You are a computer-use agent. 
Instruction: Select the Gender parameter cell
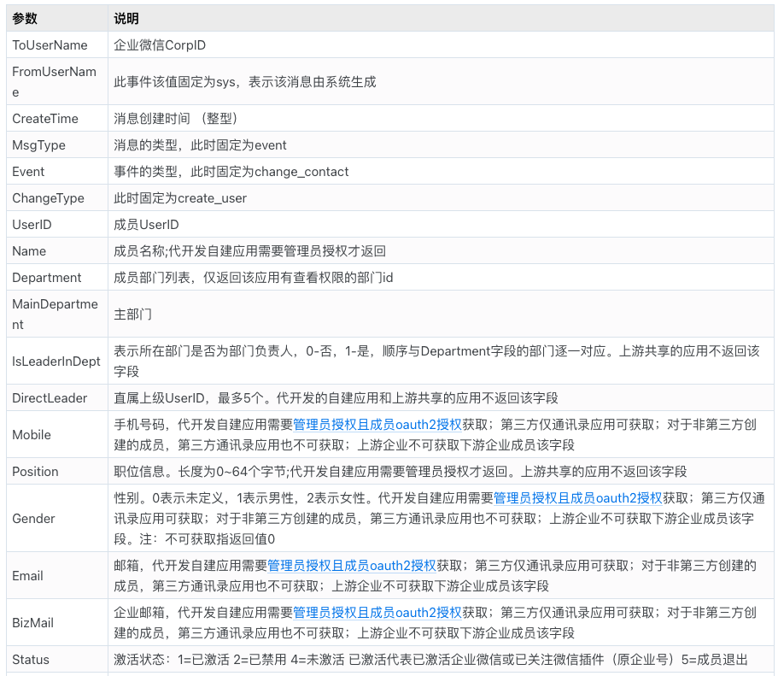[57, 519]
